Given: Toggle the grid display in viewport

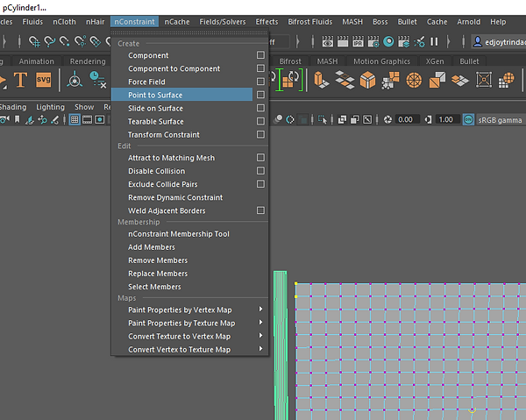Looking at the screenshot, I should [x=75, y=119].
